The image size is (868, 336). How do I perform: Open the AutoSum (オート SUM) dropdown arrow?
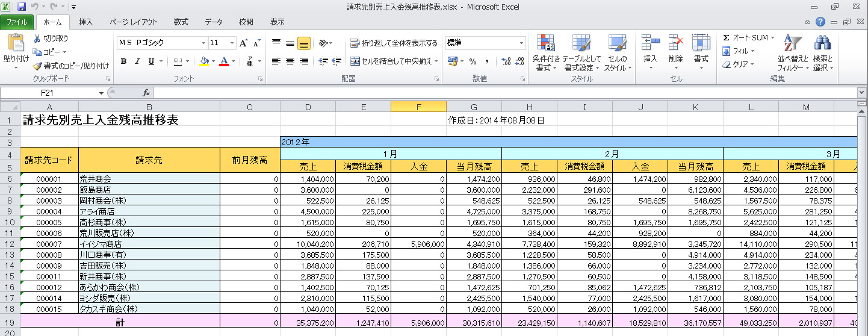(x=773, y=38)
